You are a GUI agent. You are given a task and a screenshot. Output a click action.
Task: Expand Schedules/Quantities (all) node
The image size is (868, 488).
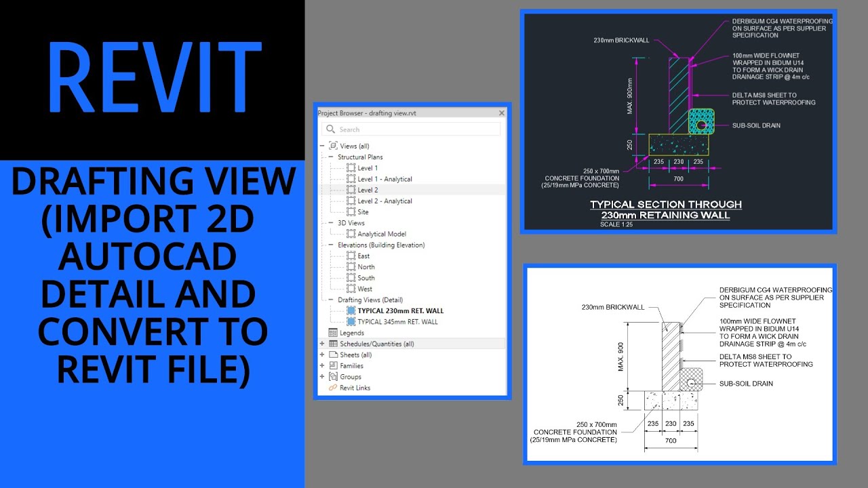coord(322,344)
